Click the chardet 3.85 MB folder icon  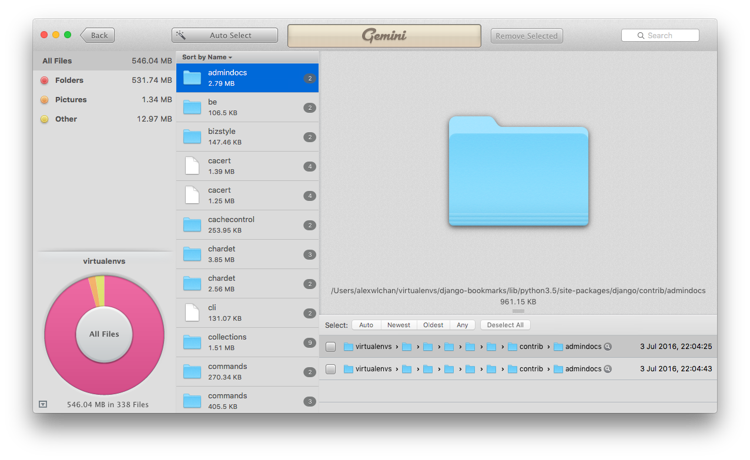(192, 254)
